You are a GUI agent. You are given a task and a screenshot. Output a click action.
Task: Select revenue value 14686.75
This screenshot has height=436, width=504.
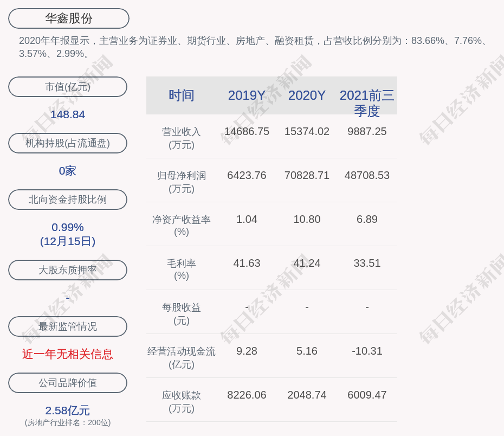point(247,132)
